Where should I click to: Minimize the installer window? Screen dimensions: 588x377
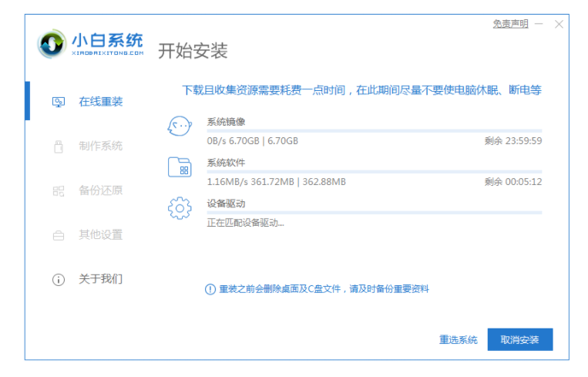(x=539, y=25)
